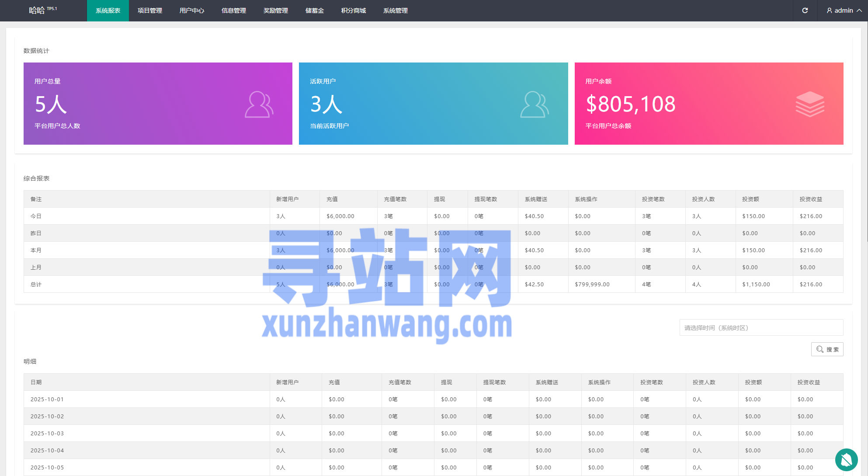Click the 请选择时间 date input field
This screenshot has width=868, height=476.
tap(761, 328)
